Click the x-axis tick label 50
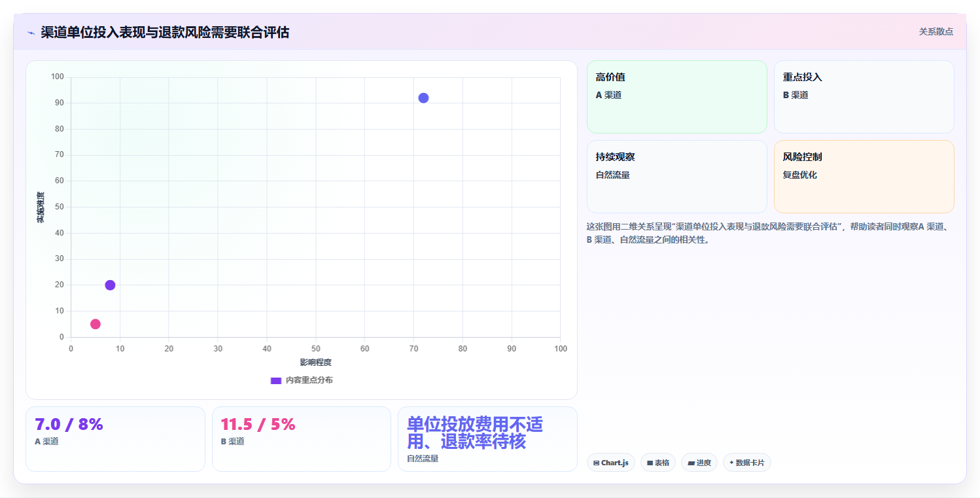 pos(316,349)
